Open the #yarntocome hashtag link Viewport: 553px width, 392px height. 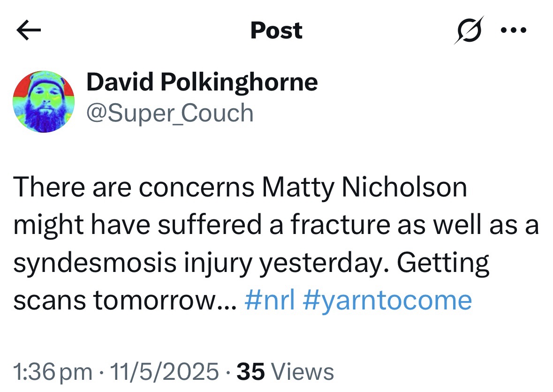pos(390,299)
